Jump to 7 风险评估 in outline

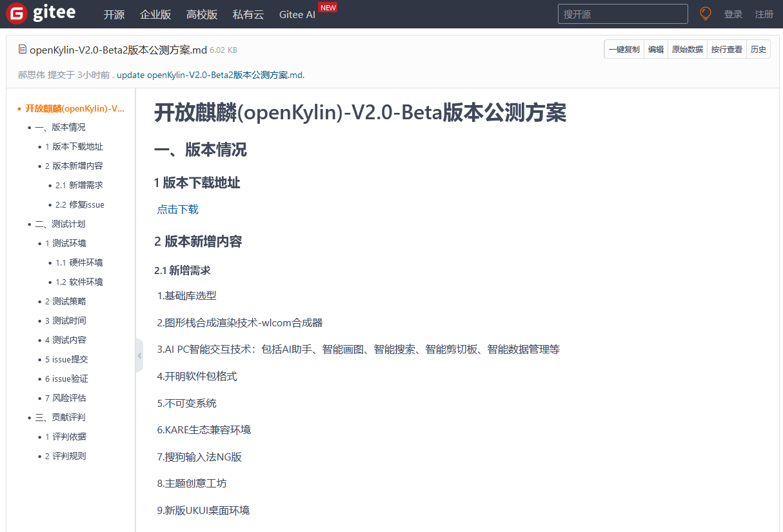click(66, 398)
